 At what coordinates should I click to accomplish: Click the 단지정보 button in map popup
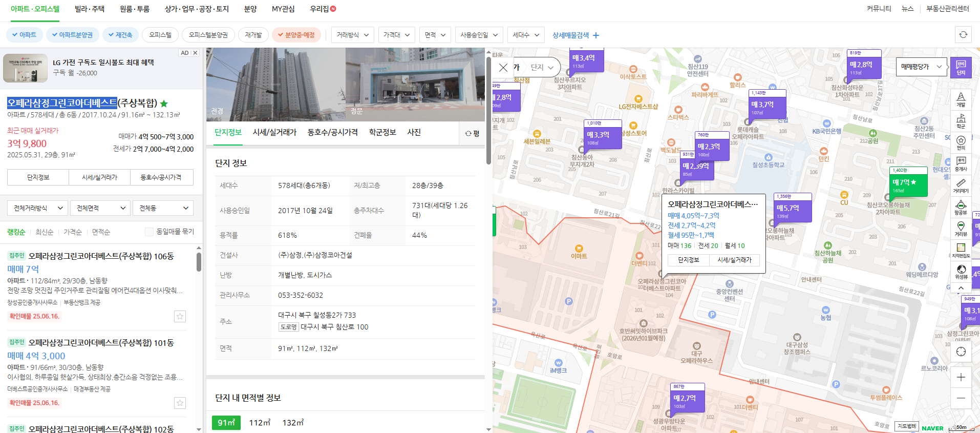click(689, 260)
